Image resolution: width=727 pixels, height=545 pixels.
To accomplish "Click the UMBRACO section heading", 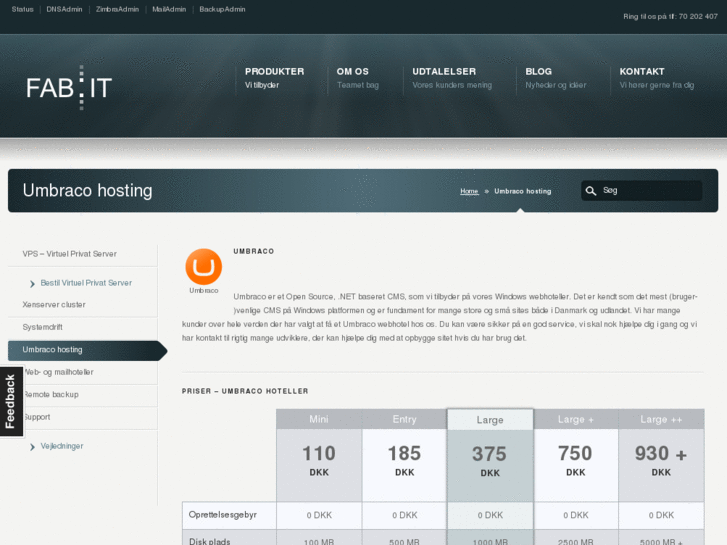I will click(254, 251).
